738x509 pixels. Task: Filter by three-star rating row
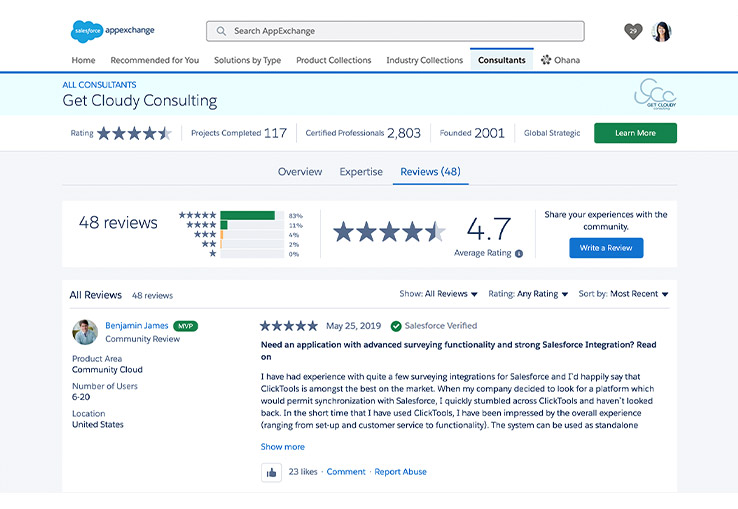tap(247, 234)
